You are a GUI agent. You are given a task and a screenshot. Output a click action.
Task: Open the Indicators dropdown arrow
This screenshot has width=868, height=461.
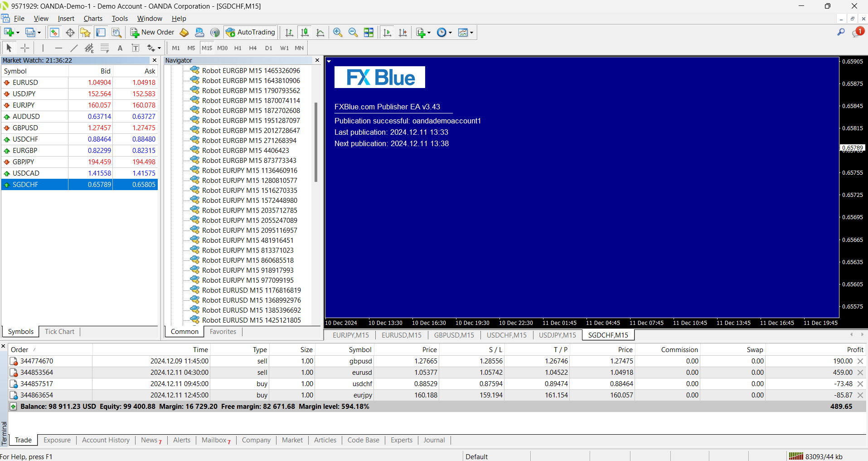(429, 33)
